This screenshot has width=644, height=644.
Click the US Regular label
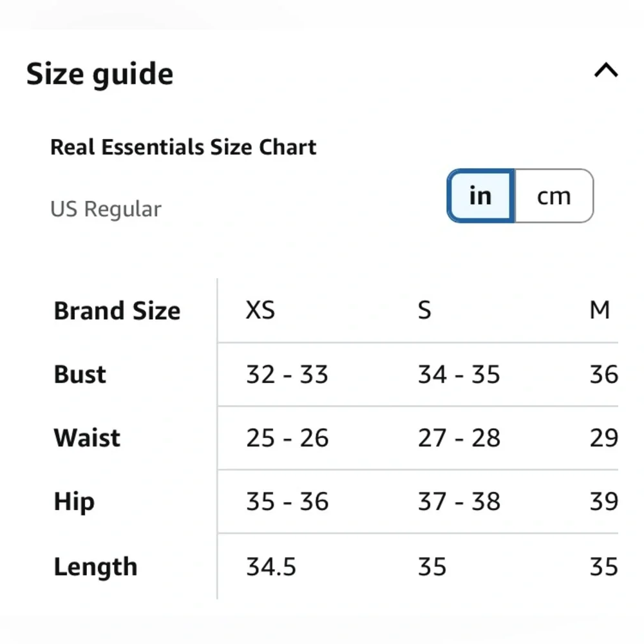pyautogui.click(x=105, y=209)
